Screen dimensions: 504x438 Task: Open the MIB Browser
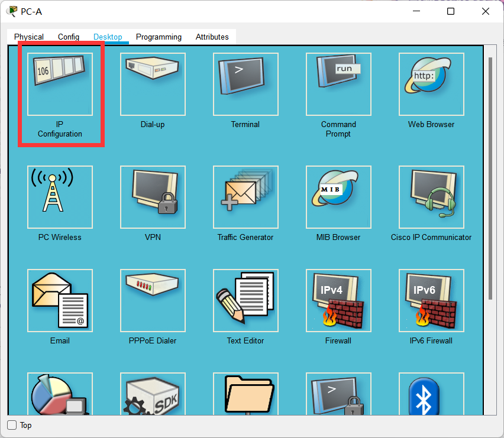click(339, 197)
